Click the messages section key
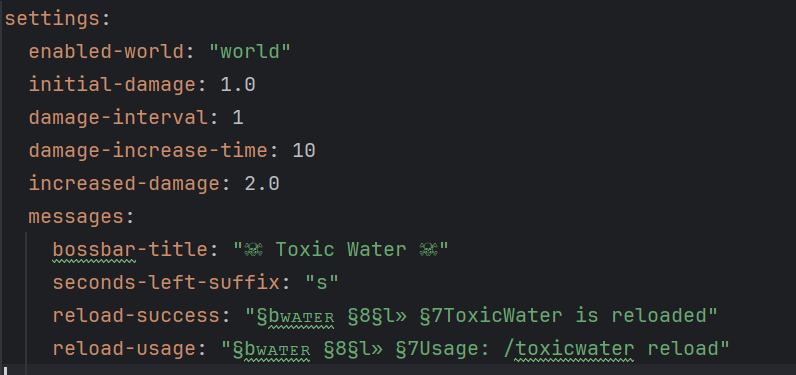 point(76,217)
